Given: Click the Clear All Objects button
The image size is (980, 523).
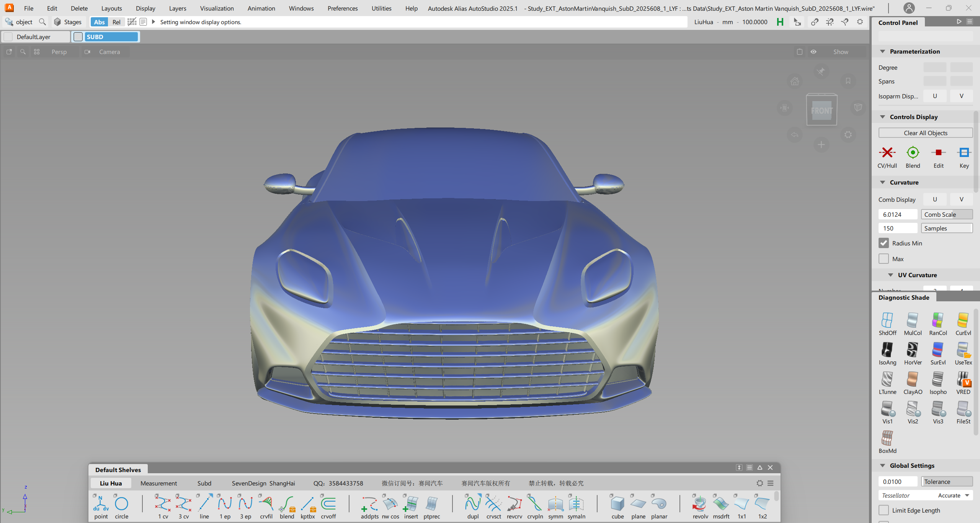Looking at the screenshot, I should [925, 133].
